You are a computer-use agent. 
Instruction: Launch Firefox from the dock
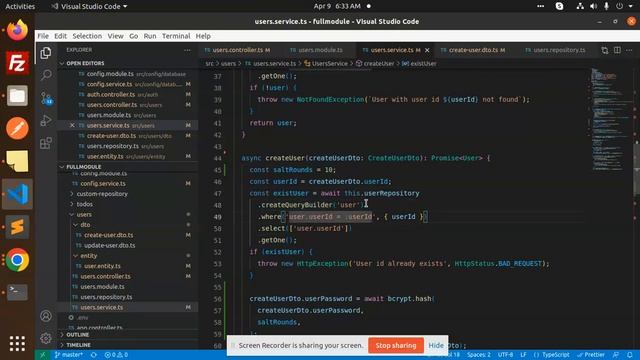17,31
